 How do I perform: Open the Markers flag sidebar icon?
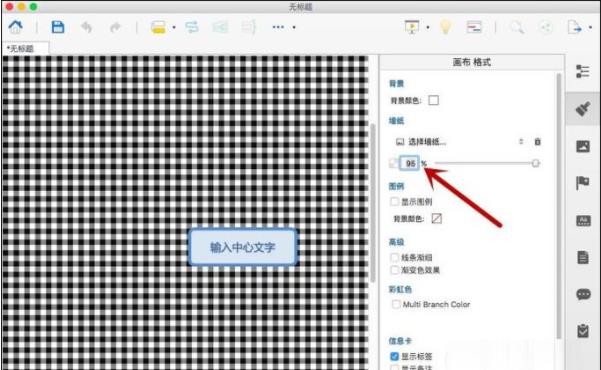pyautogui.click(x=583, y=183)
